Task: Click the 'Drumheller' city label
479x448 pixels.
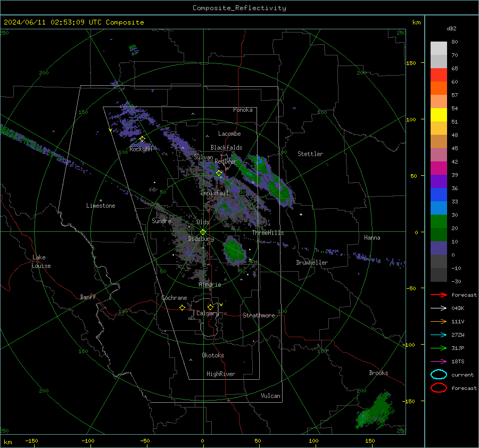Action: coord(312,263)
